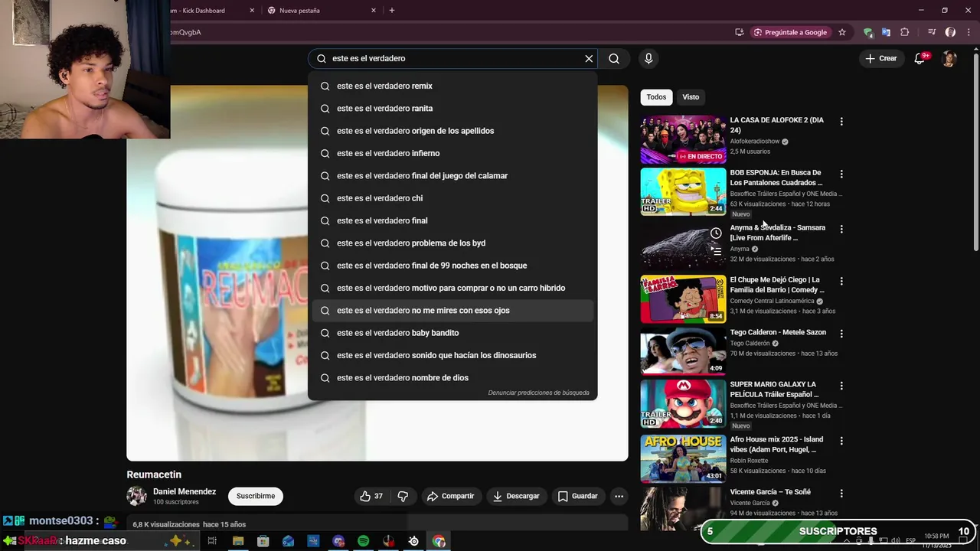Open Google Translate extension icon
This screenshot has height=551, width=980.
click(x=886, y=32)
